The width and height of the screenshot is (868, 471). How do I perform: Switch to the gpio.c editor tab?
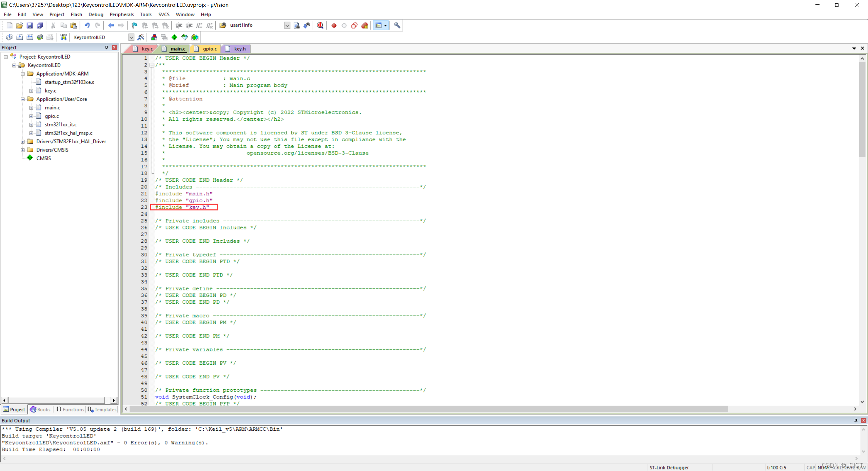[x=209, y=49]
